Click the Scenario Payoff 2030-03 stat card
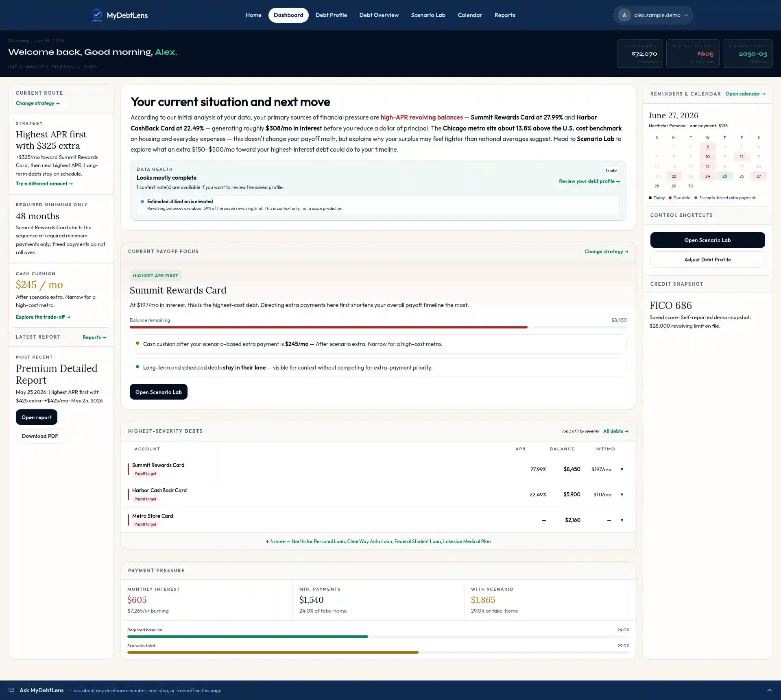 [748, 54]
